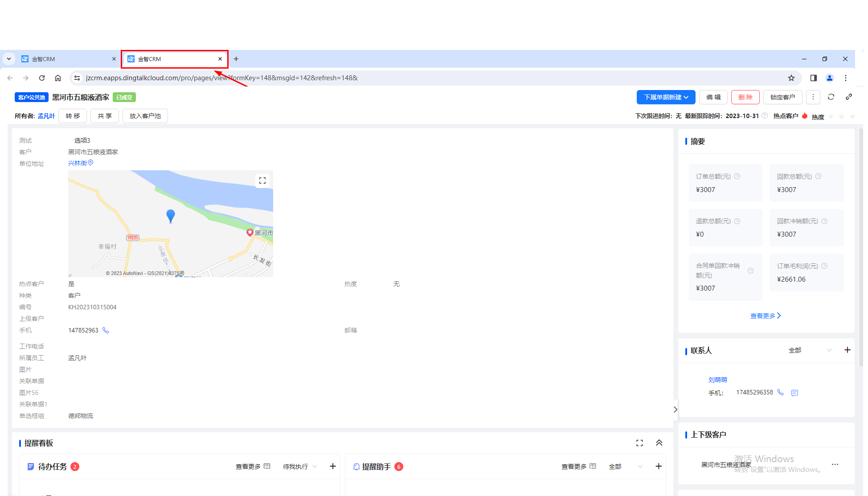
Task: Open tab search dropdown arrow
Action: [x=9, y=59]
